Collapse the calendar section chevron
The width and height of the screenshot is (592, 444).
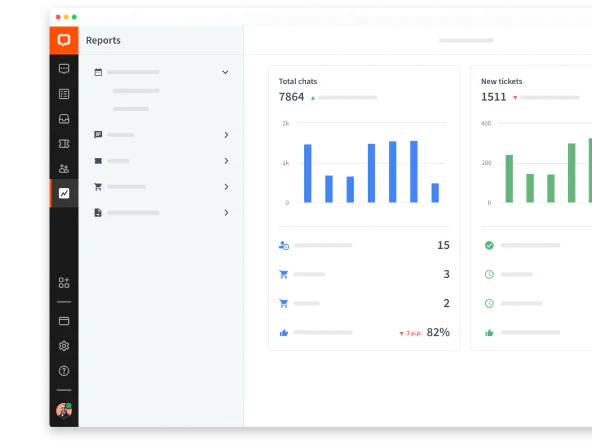[225, 72]
